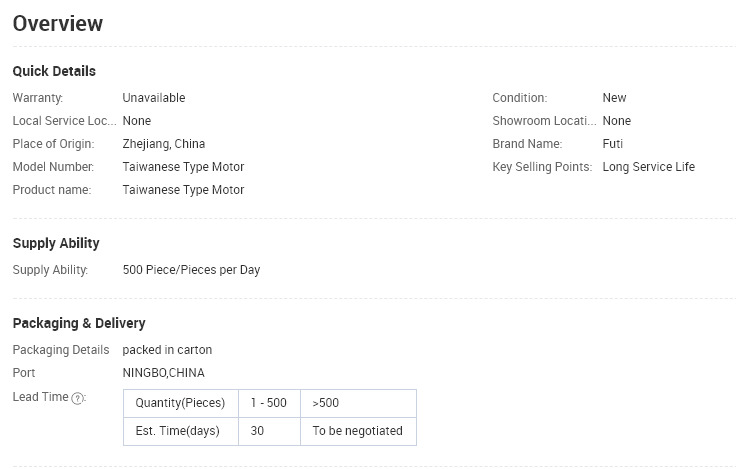Click the Long Service Life selling point
This screenshot has width=736, height=469.
pos(649,167)
